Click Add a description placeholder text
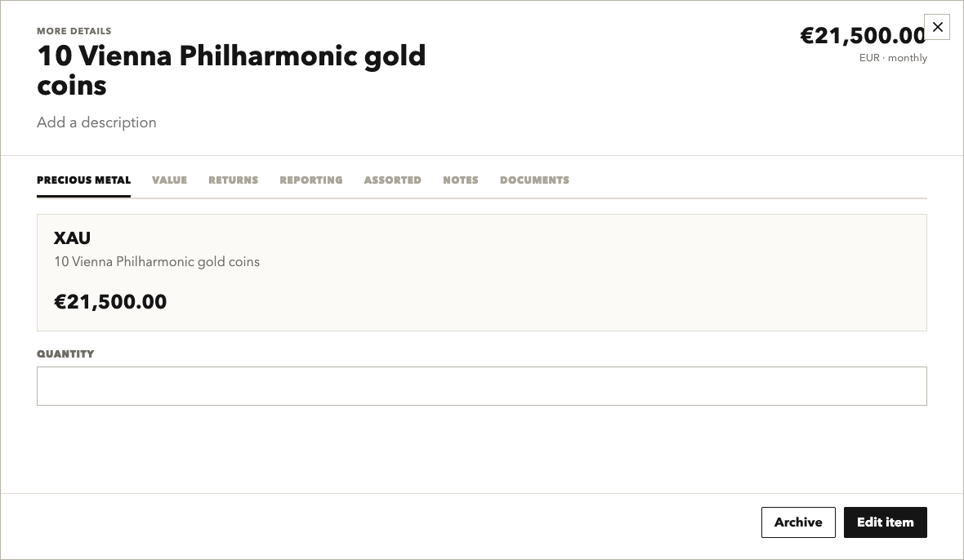This screenshot has width=964, height=560. (96, 122)
